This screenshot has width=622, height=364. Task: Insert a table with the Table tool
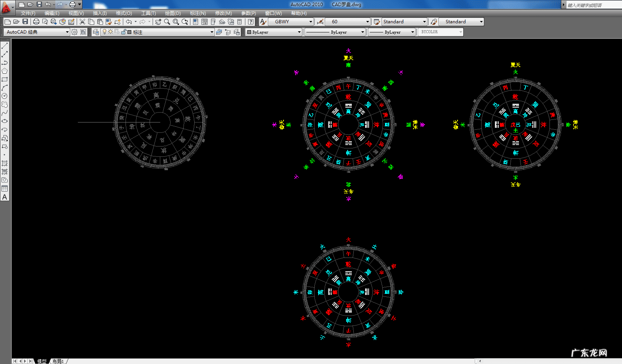coord(5,188)
